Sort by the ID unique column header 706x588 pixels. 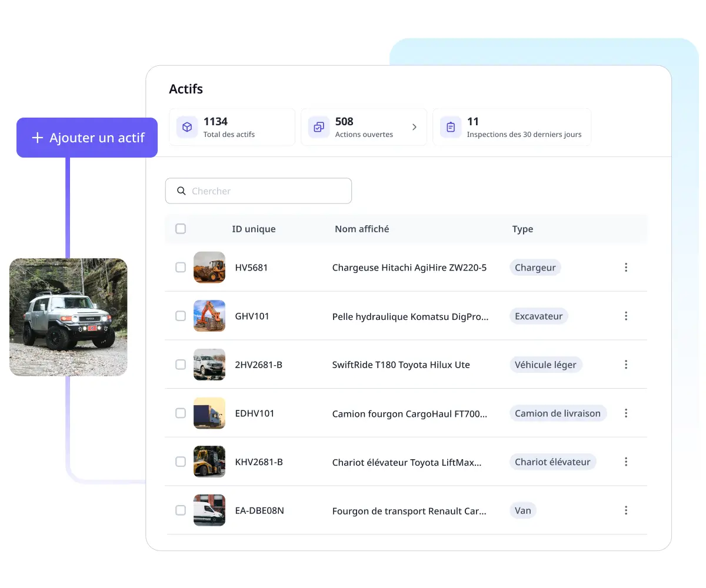pos(254,229)
